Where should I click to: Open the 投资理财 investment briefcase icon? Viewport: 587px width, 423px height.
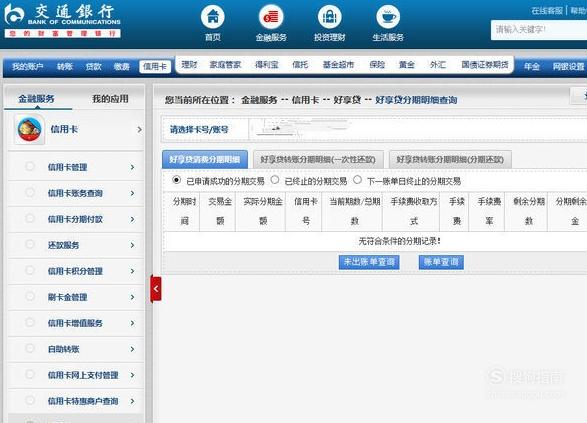tap(329, 17)
